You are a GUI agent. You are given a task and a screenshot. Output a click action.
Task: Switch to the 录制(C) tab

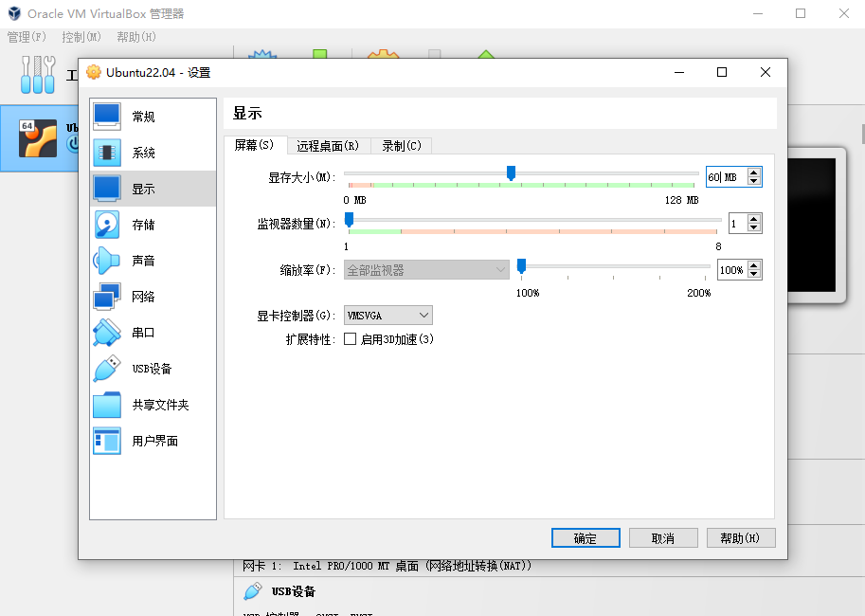[402, 146]
